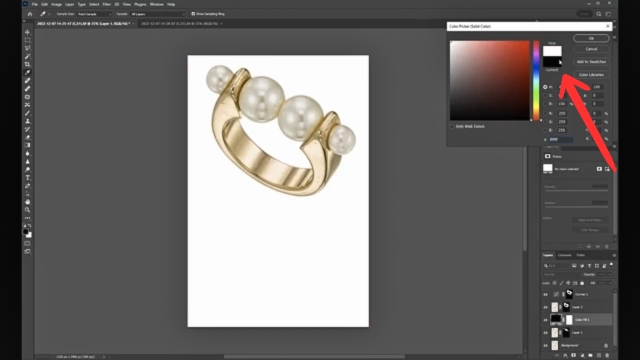Open the Layers panel menu
Screen dimensions: 640x360
(x=614, y=256)
